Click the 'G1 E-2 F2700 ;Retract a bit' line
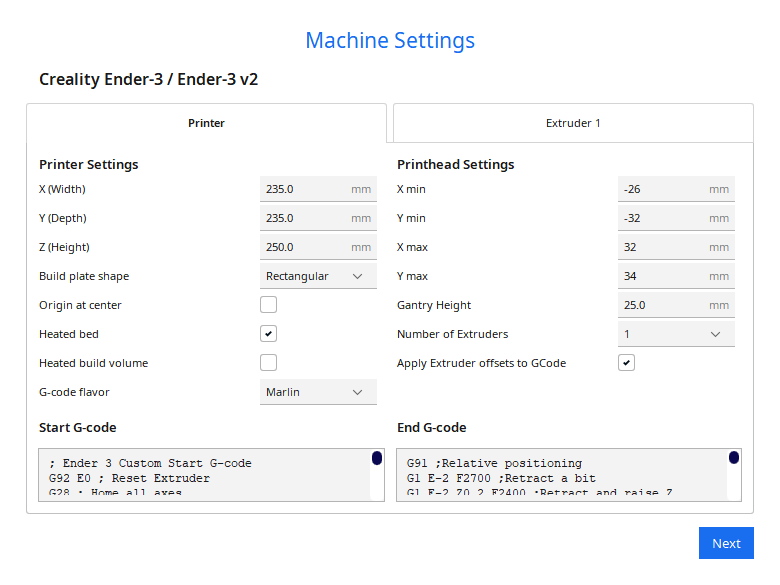 coord(501,479)
